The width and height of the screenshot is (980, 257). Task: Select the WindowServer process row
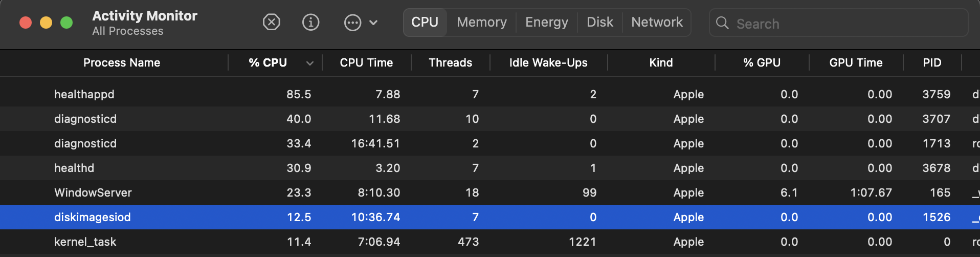(93, 193)
